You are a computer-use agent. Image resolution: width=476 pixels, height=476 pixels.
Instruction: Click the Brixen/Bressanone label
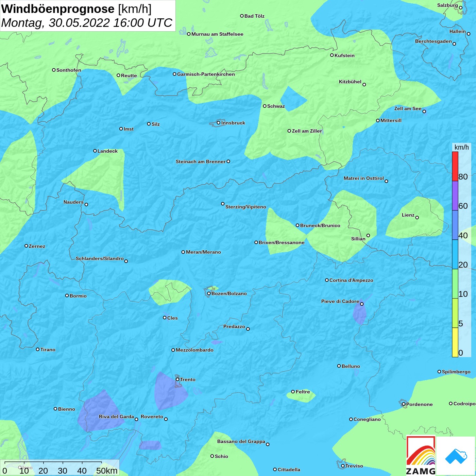(282, 242)
